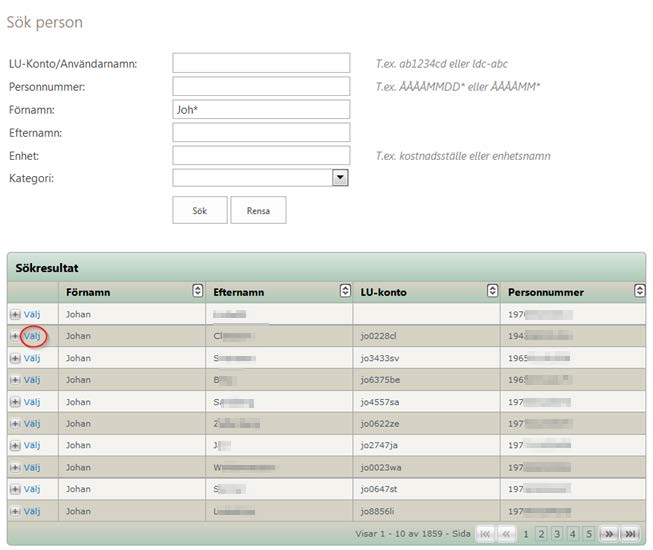
Task: Click the Förnamn field containing Joh*
Action: point(261,110)
